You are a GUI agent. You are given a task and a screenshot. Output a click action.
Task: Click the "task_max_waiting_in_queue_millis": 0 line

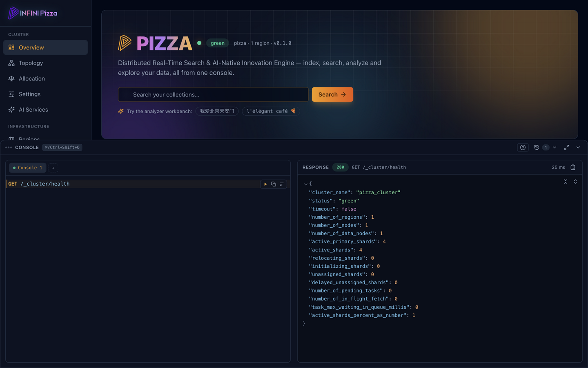[x=363, y=307]
